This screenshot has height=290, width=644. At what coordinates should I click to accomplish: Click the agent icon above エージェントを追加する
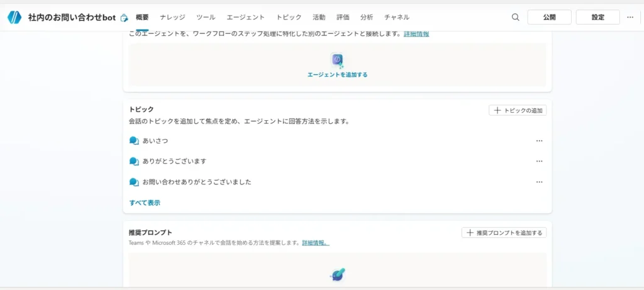pos(338,60)
